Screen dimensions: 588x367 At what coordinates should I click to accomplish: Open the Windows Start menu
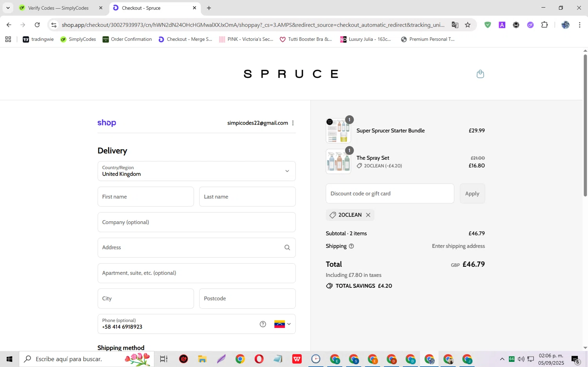(x=9, y=359)
